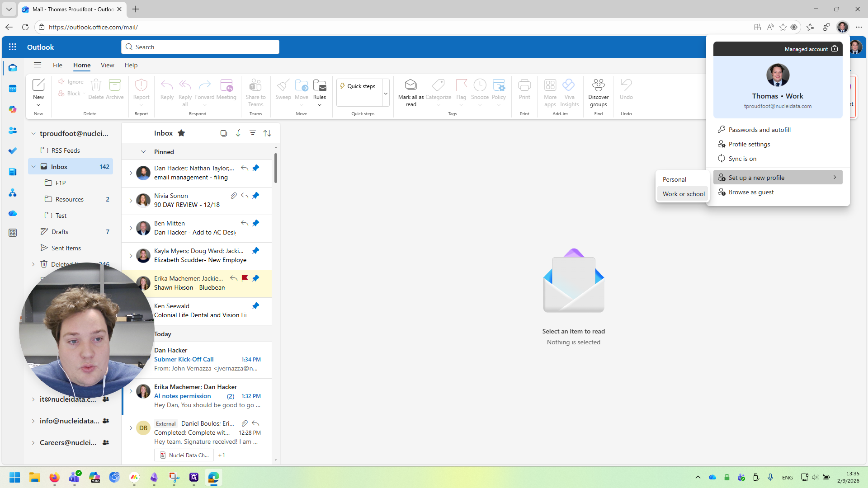Open Passwords and autofill
The width and height of the screenshot is (868, 488).
[x=778, y=130]
